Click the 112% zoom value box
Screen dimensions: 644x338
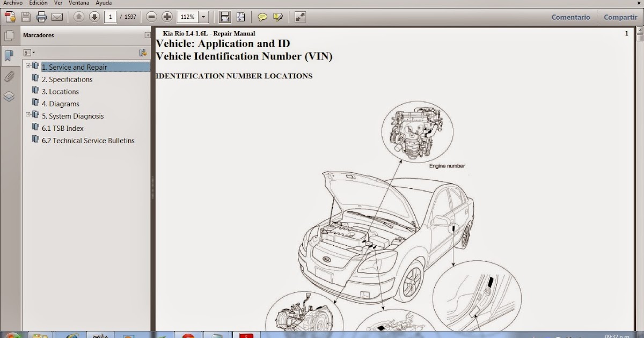(187, 17)
